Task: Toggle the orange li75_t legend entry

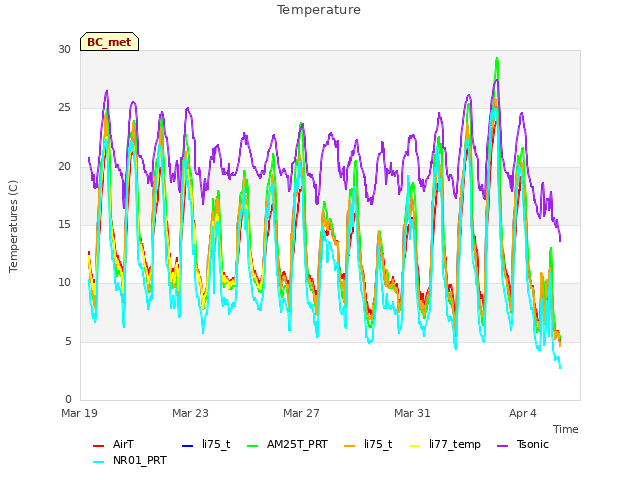Action: point(368,444)
